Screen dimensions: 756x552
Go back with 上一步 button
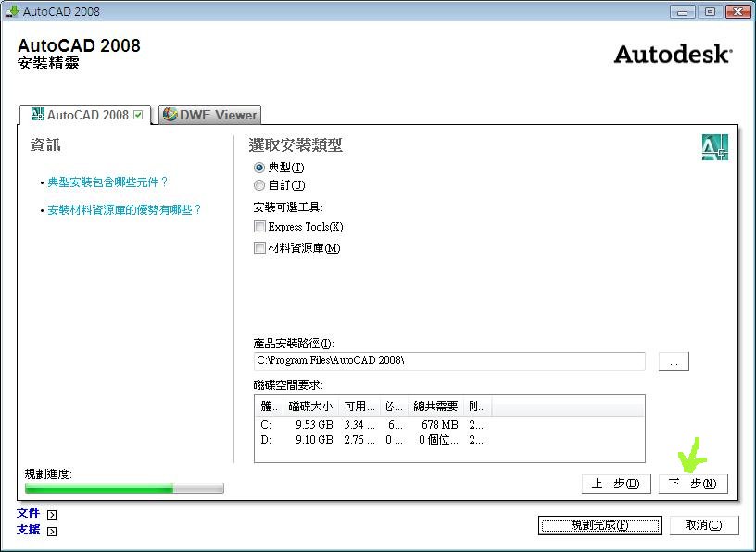[616, 483]
